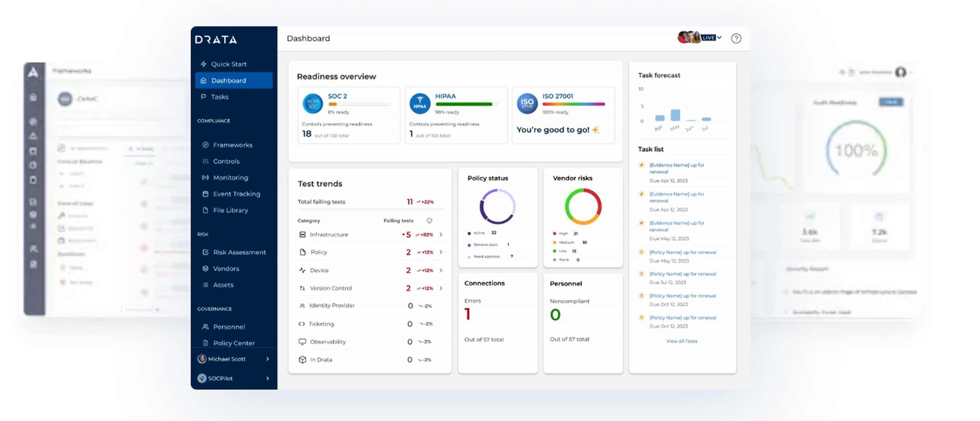Viewport: 980px width, 421px height.
Task: Click the View all Tasks link
Action: [682, 341]
